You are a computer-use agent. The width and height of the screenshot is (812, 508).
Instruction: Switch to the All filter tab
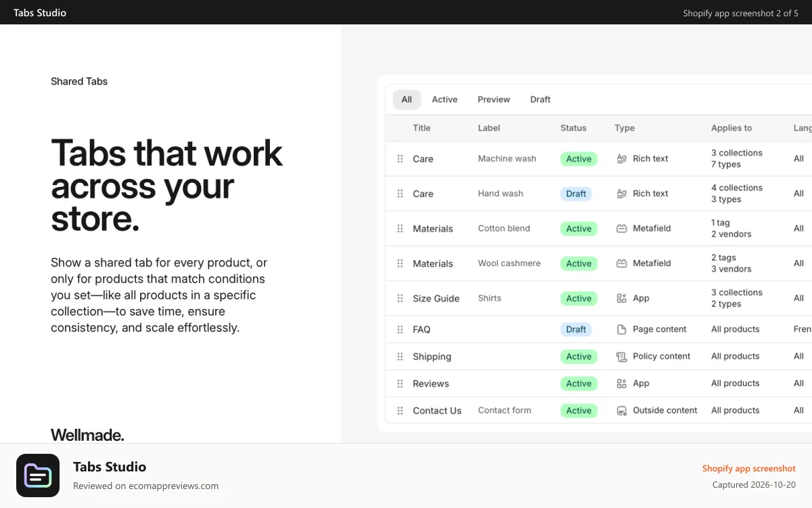[x=407, y=100]
